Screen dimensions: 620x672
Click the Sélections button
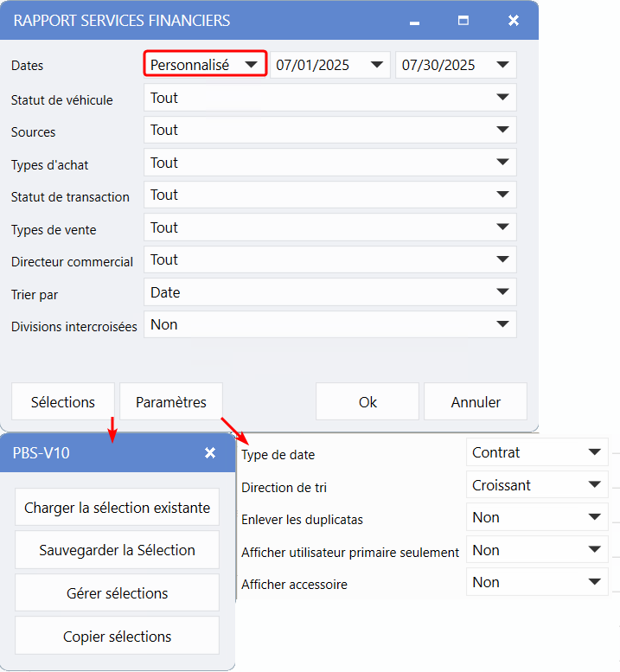63,402
